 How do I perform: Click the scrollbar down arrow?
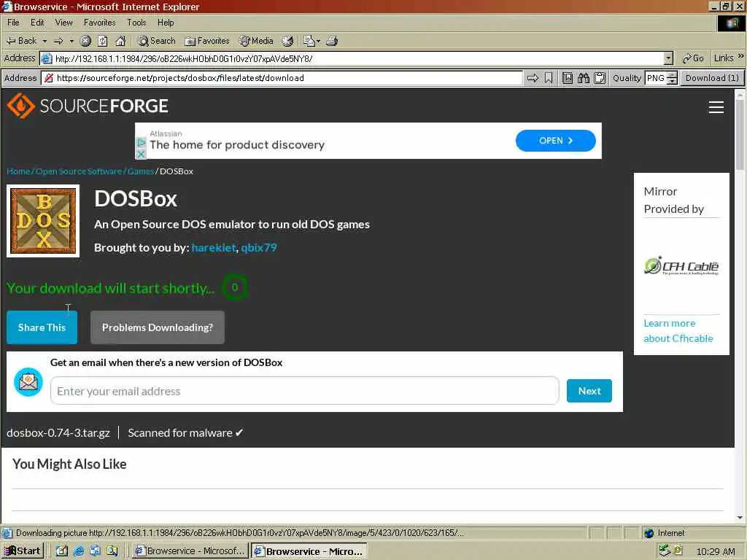tap(740, 518)
